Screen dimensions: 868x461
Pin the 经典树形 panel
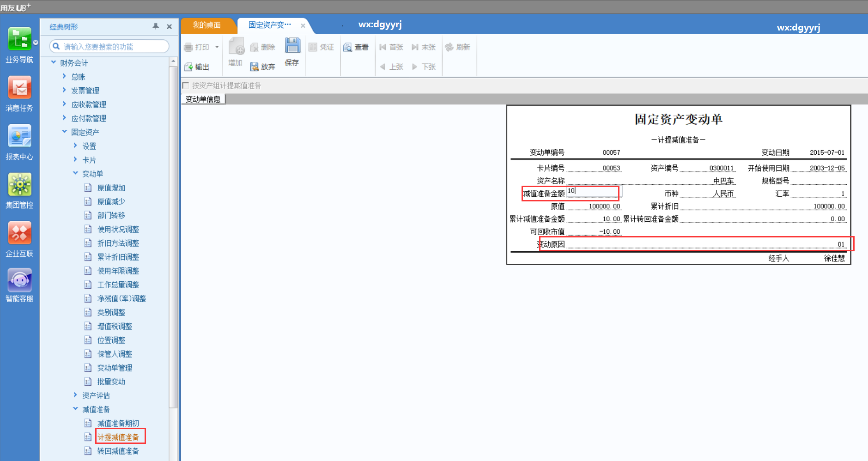click(156, 26)
